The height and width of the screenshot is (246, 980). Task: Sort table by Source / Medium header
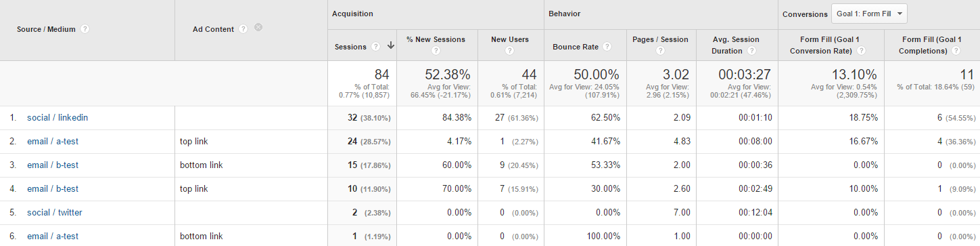47,29
